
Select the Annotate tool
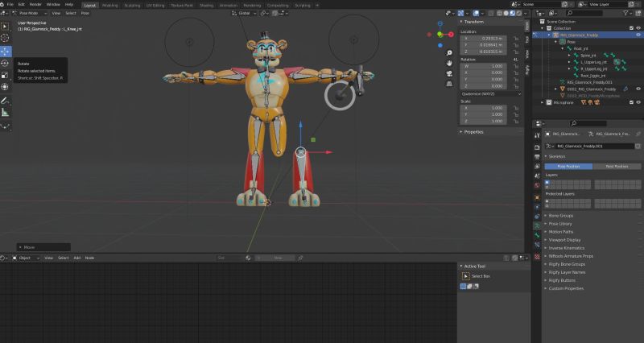tap(5, 101)
